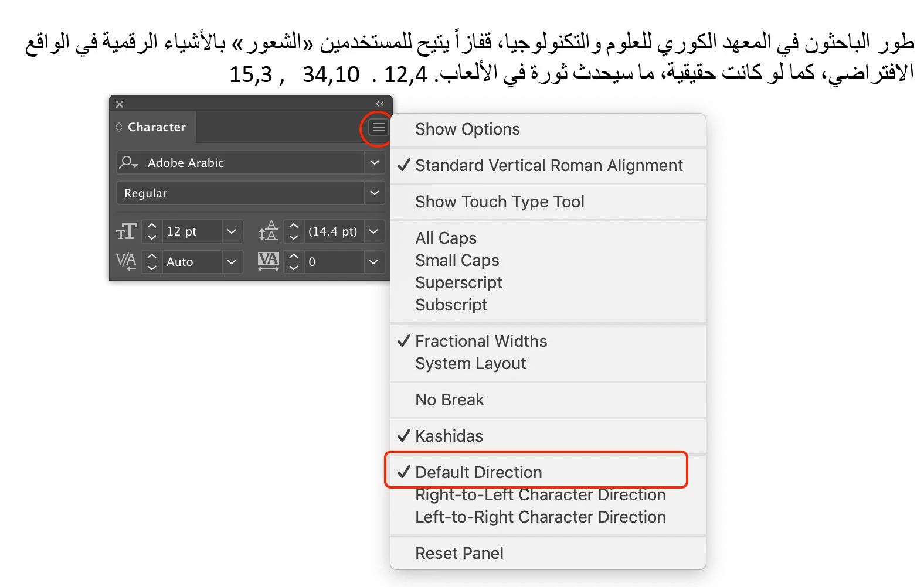This screenshot has width=924, height=587.
Task: Open the tracking value dropdown
Action: tap(373, 262)
